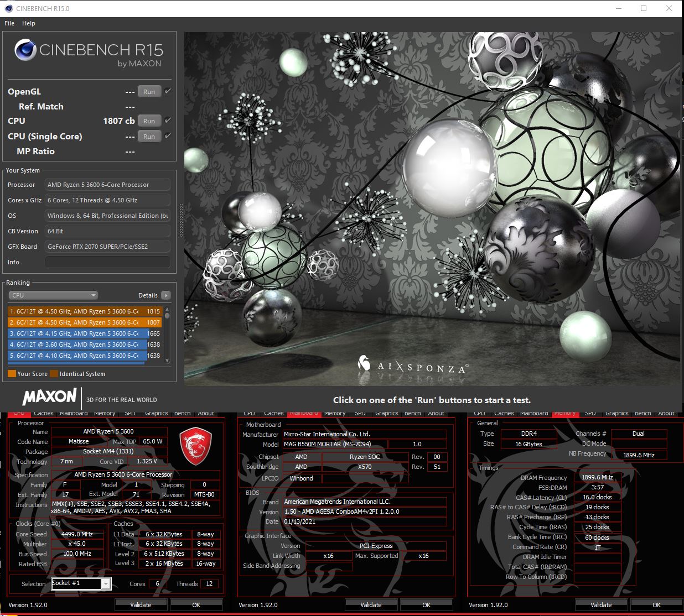This screenshot has width=684, height=616.
Task: Switch to Bench tab in Memory window
Action: click(x=642, y=414)
